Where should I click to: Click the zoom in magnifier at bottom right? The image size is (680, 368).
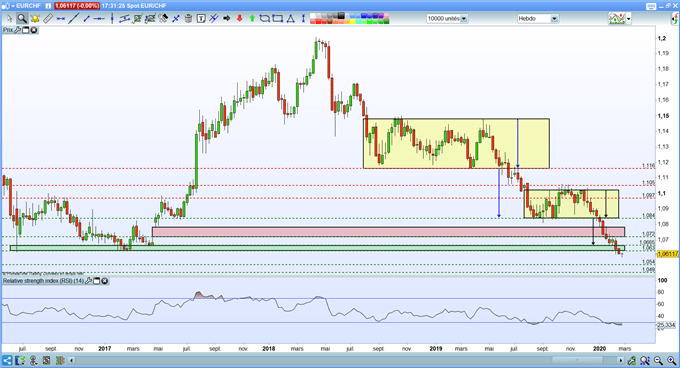[672, 360]
